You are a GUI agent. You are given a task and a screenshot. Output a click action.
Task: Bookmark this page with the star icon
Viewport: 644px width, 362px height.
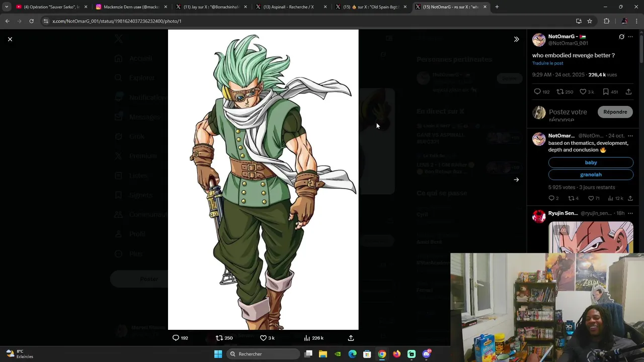590,21
